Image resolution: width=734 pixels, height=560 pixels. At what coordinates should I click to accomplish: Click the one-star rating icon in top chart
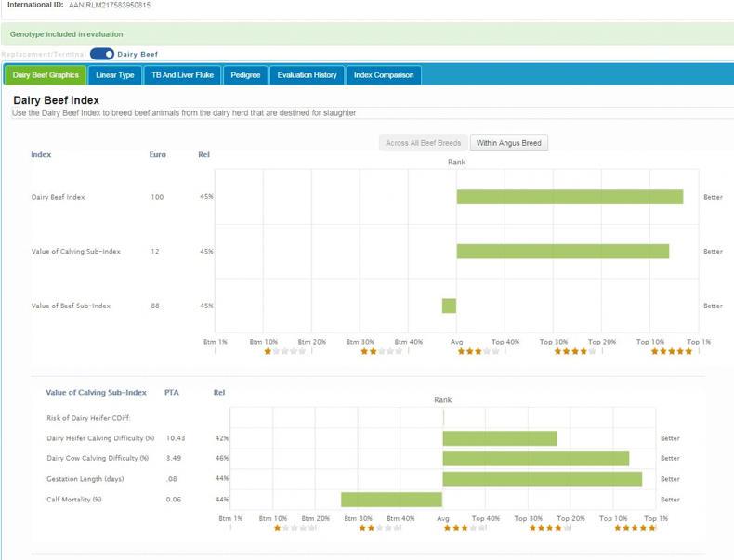283,352
